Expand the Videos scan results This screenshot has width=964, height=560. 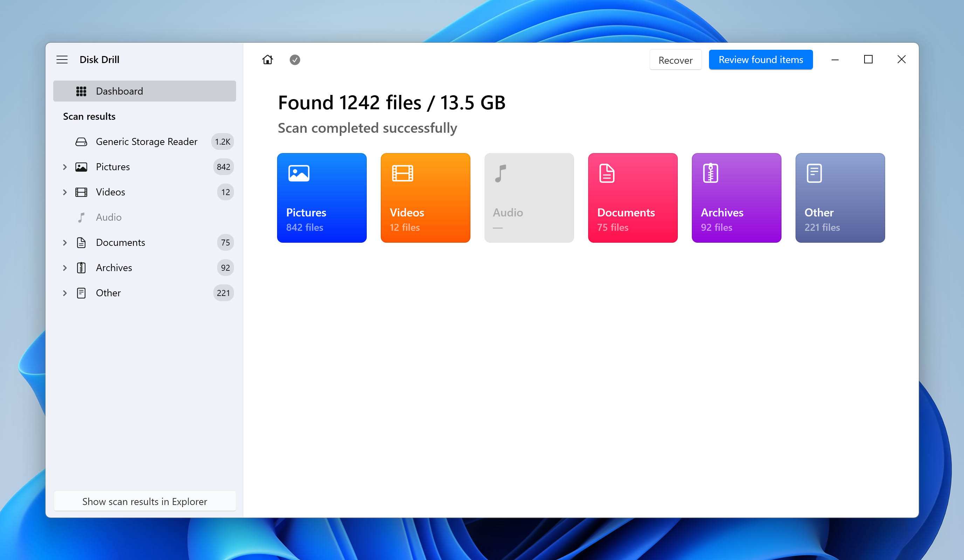point(64,192)
